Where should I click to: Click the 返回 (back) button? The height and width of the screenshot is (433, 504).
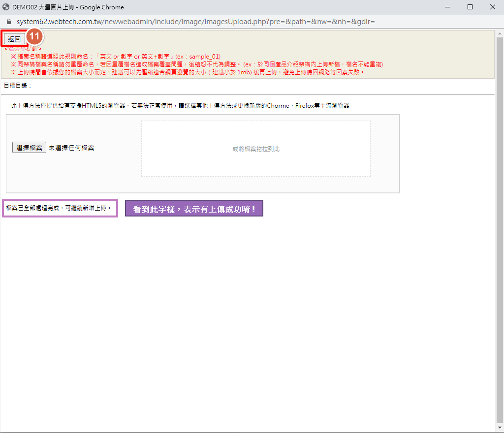(14, 39)
